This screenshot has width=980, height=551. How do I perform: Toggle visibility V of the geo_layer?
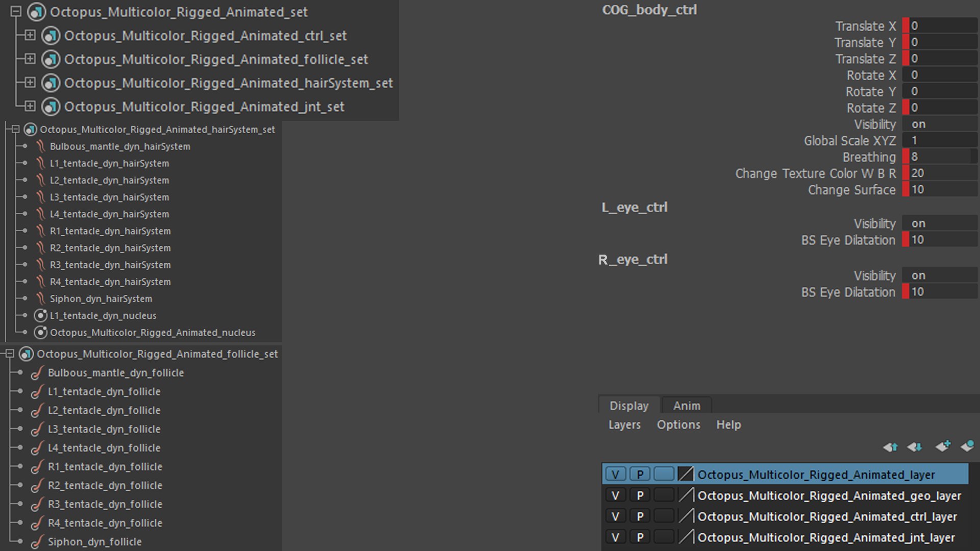coord(616,495)
